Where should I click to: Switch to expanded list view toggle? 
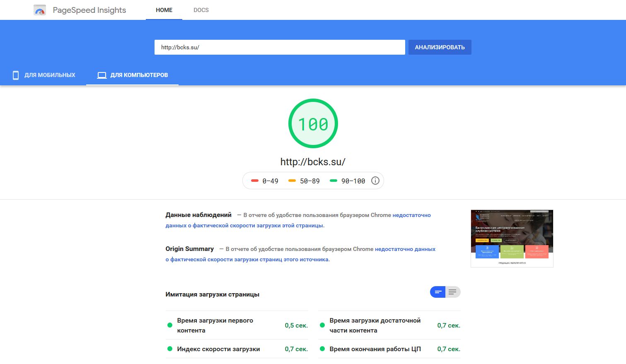(453, 292)
